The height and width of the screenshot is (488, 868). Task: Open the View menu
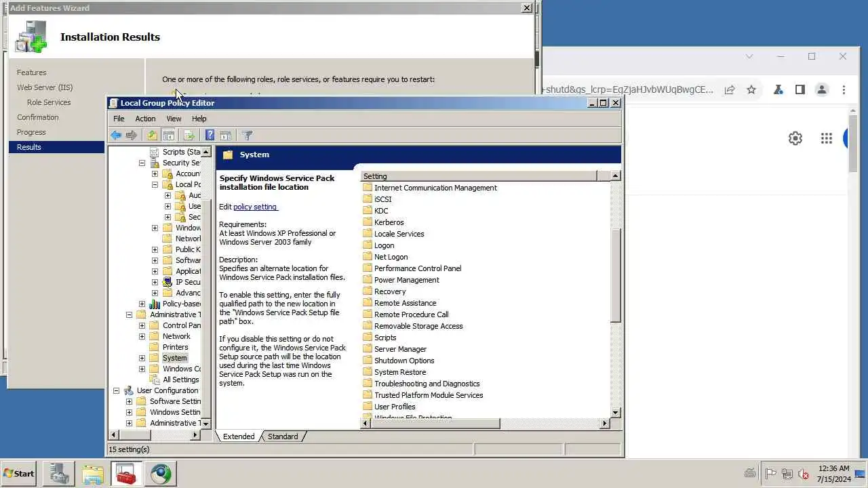point(174,119)
